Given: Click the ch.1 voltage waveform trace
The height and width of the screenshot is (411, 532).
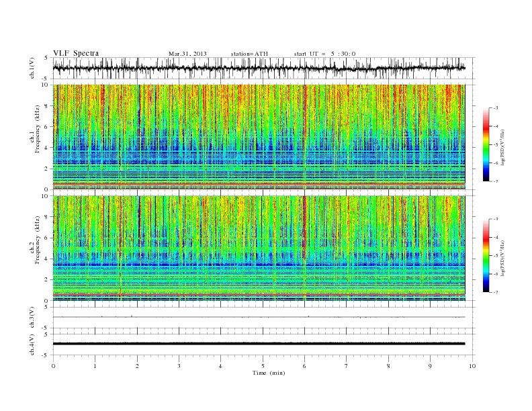Looking at the screenshot, I should click(x=259, y=68).
